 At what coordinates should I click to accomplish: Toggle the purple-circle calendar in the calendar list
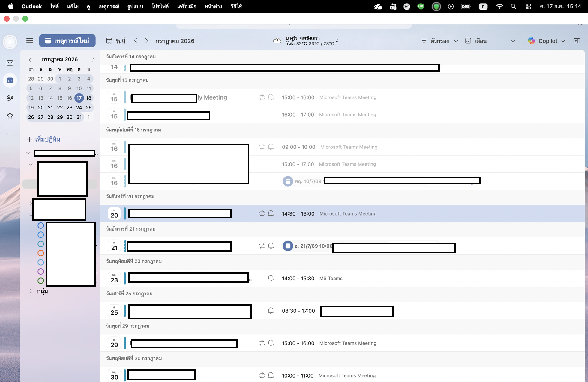point(41,271)
